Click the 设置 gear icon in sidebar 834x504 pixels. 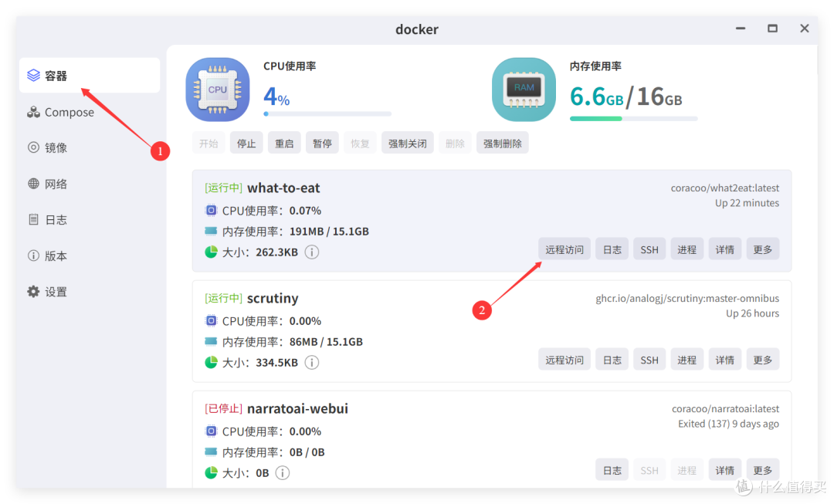(33, 291)
